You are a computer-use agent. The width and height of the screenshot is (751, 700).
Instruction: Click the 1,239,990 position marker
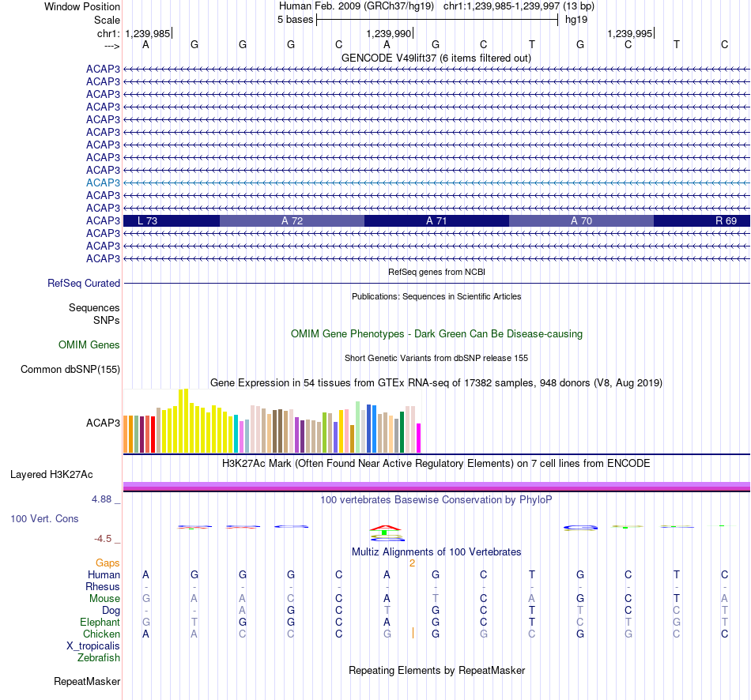click(x=390, y=33)
